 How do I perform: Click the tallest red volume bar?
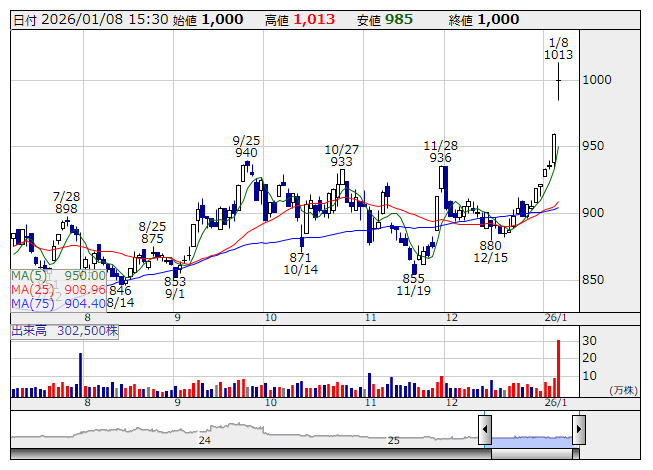pyautogui.click(x=558, y=368)
